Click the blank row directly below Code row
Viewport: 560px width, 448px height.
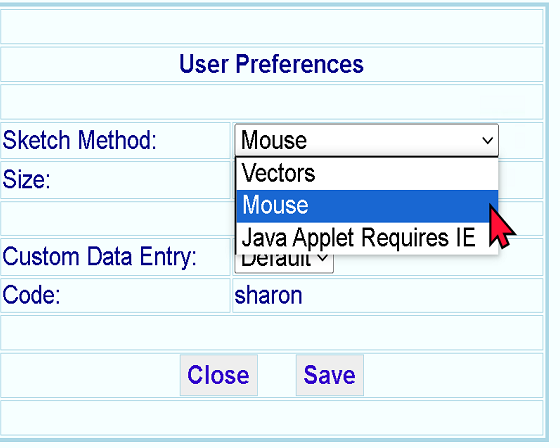click(271, 333)
